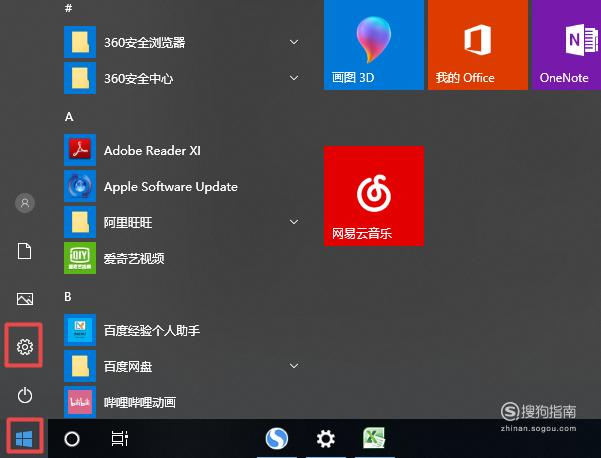Launch iQIYI video app icon
The width and height of the screenshot is (601, 458).
coord(80,258)
